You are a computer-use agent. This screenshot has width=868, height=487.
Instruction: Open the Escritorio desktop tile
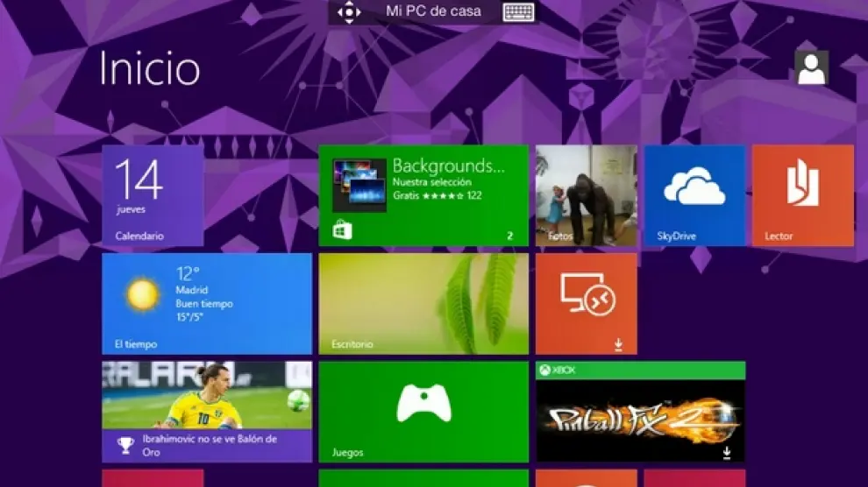(x=423, y=303)
